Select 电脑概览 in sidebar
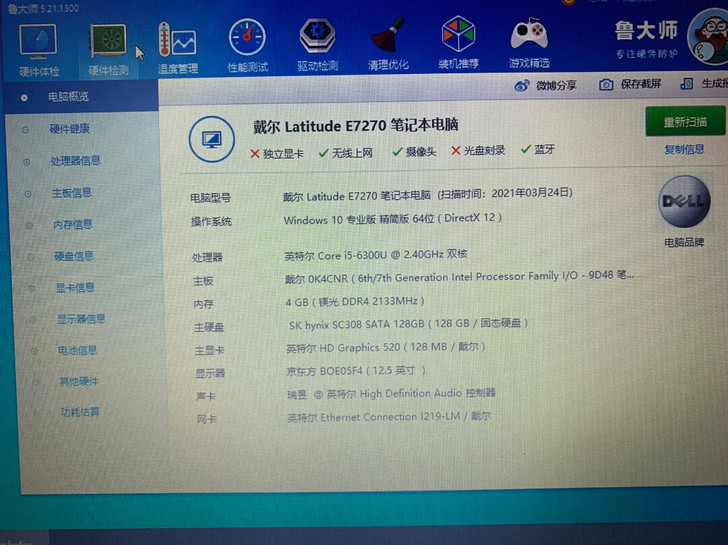Screen dimensions: 728x545 68,97
